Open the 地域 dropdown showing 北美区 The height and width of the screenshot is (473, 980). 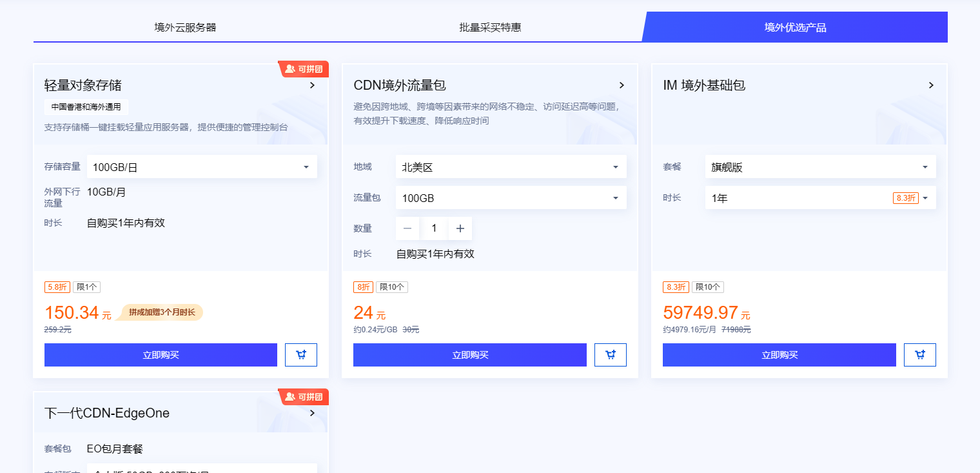click(511, 166)
